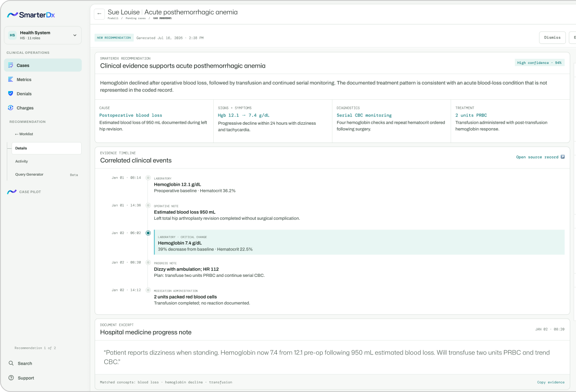This screenshot has width=576, height=392.
Task: Click the back arrow button
Action: (x=99, y=14)
